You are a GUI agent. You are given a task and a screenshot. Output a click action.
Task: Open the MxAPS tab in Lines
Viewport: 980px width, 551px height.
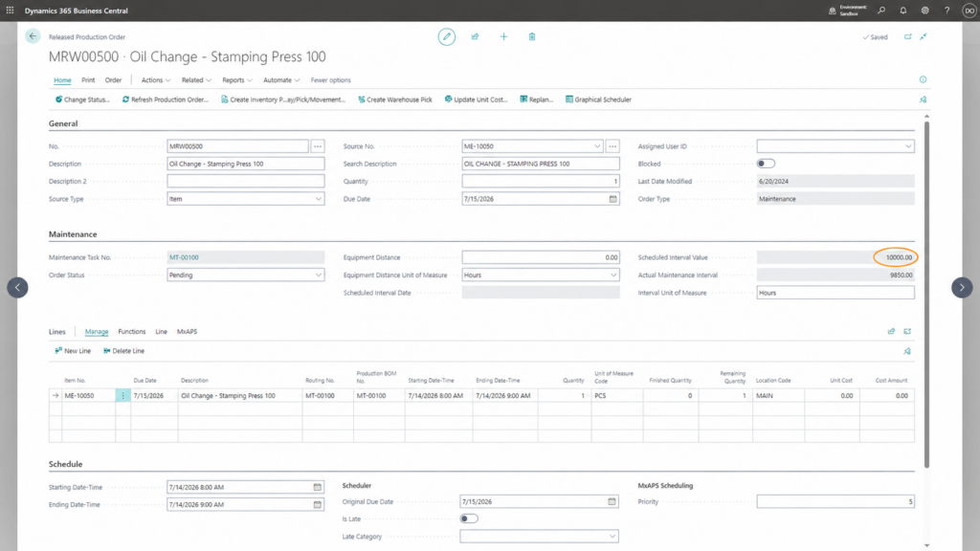[x=187, y=332]
